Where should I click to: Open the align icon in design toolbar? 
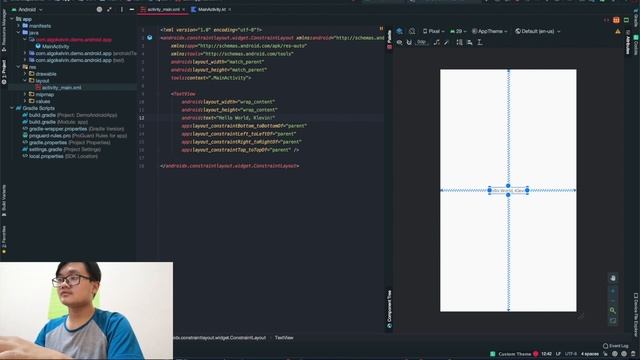coord(470,42)
